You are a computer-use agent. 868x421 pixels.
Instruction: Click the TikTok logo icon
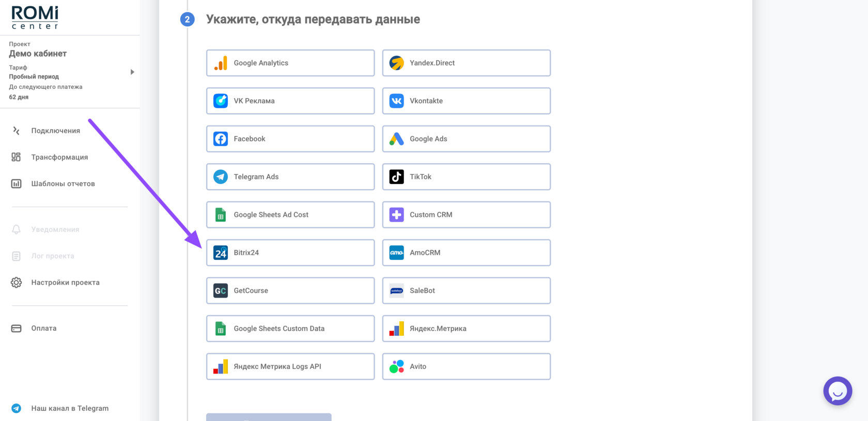[x=396, y=177]
